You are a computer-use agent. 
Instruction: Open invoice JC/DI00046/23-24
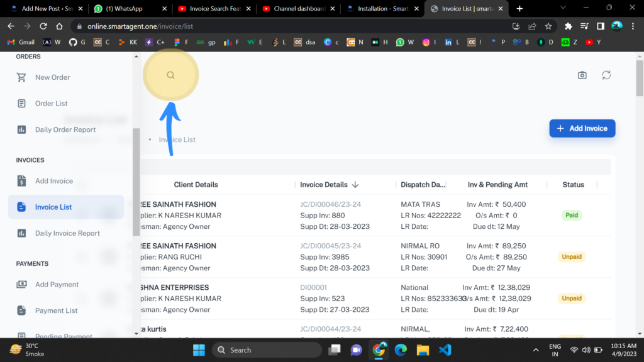(330, 204)
